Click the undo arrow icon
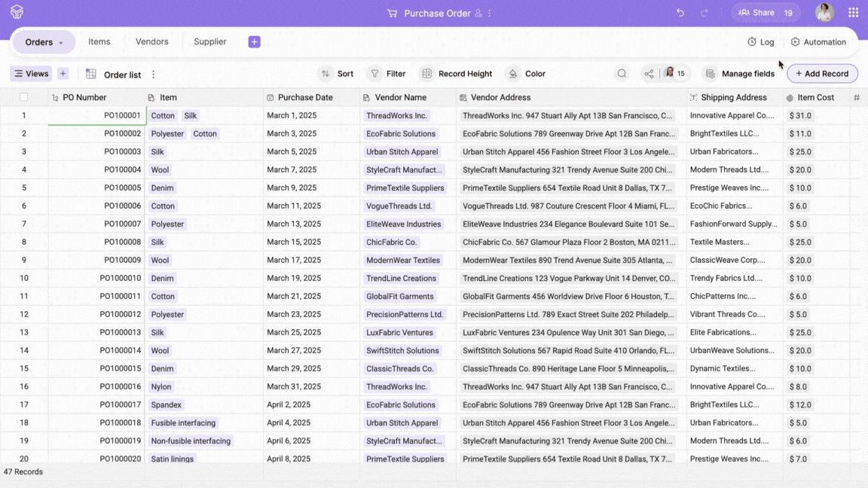 680,13
